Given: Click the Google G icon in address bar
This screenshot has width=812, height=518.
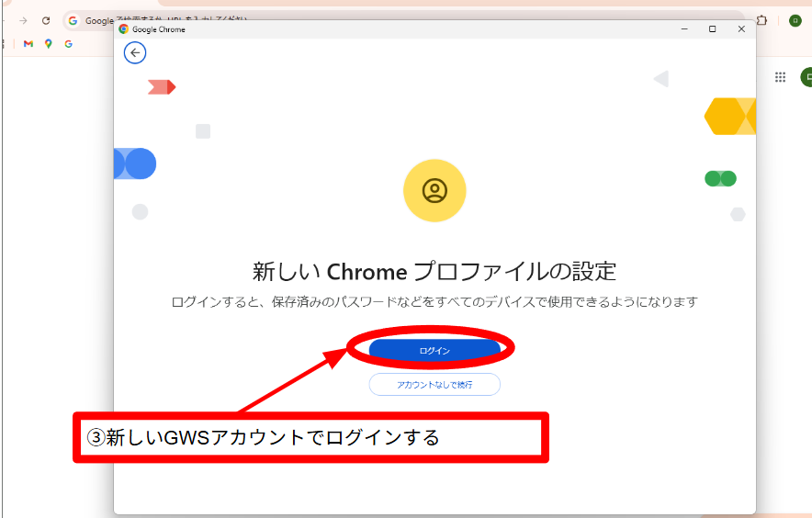Looking at the screenshot, I should (x=73, y=20).
